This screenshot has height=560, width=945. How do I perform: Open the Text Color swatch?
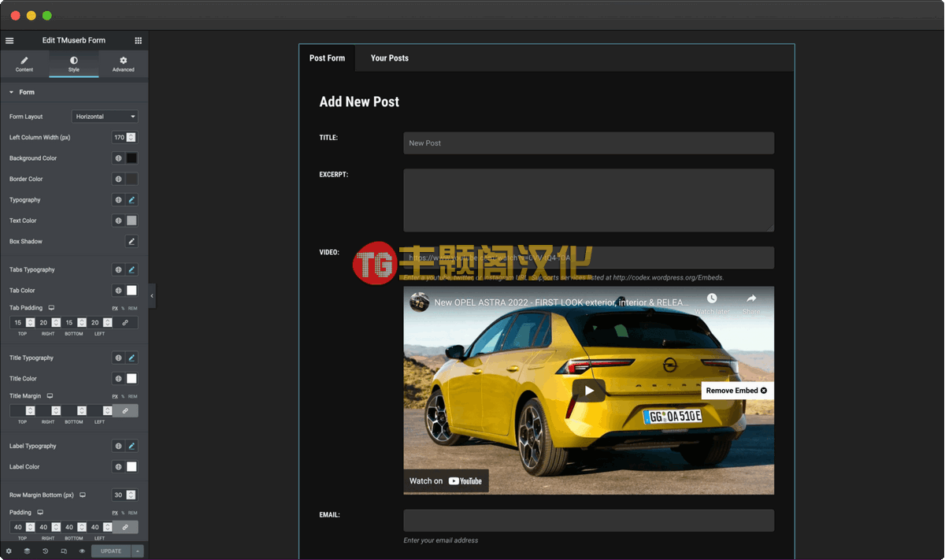click(132, 221)
